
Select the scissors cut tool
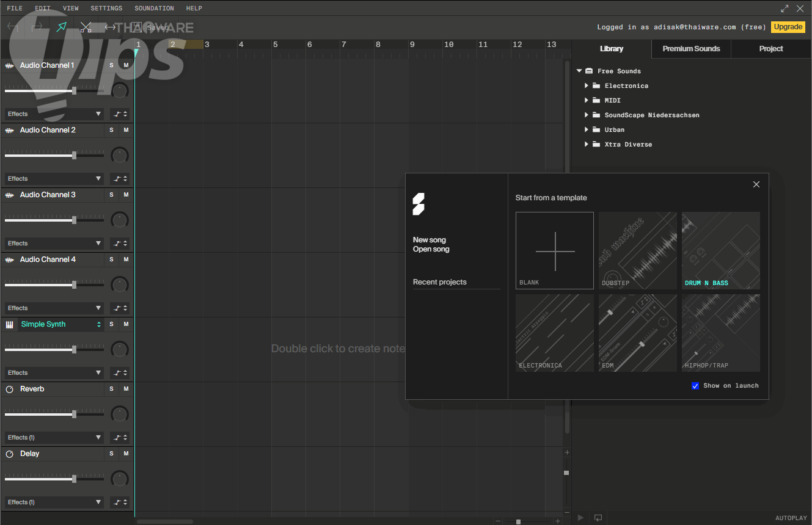pyautogui.click(x=86, y=27)
